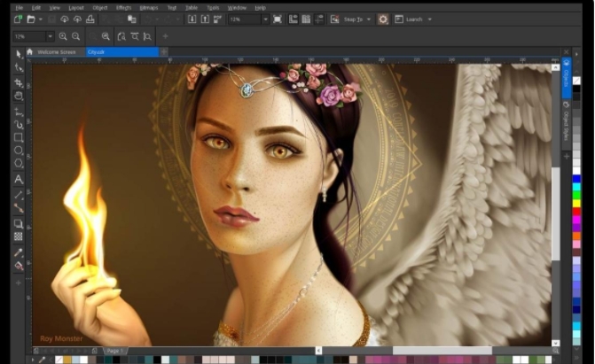Click the cloud upload icon
The height and width of the screenshot is (364, 595).
click(77, 19)
